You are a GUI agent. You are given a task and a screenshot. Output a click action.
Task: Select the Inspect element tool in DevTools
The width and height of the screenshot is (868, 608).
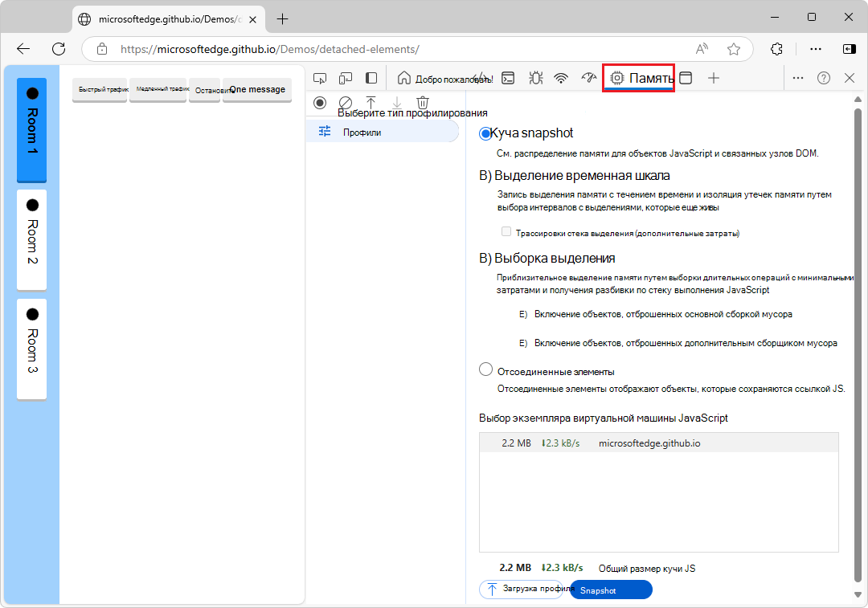pyautogui.click(x=320, y=78)
